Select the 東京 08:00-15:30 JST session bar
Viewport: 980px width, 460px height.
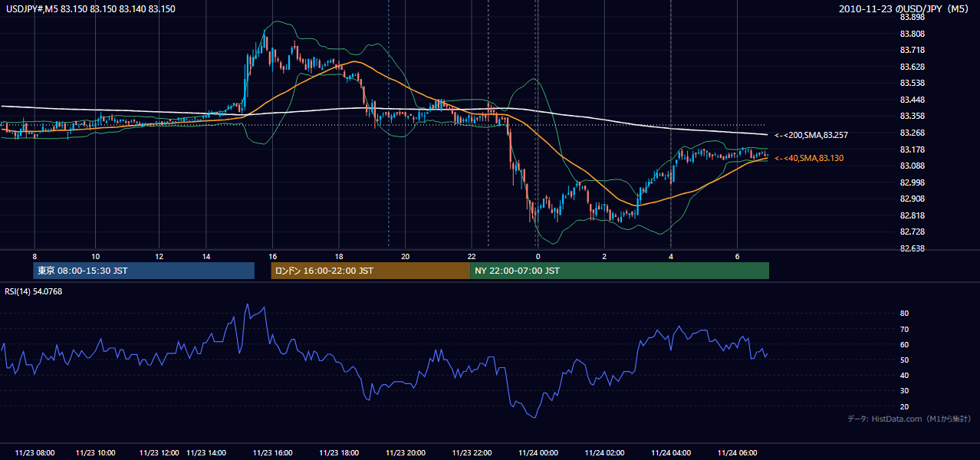point(143,271)
